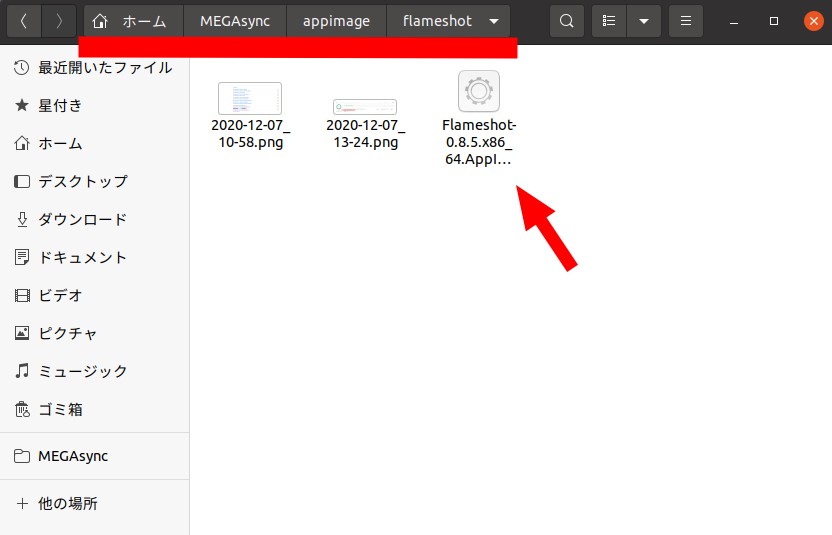The width and height of the screenshot is (832, 535).
Task: Open the view options dropdown arrow
Action: (x=644, y=21)
